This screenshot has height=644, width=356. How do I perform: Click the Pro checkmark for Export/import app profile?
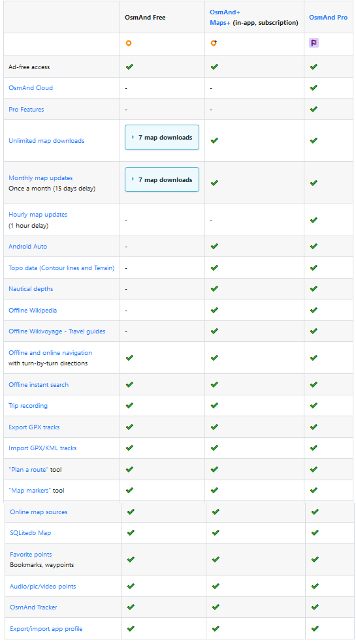(315, 628)
